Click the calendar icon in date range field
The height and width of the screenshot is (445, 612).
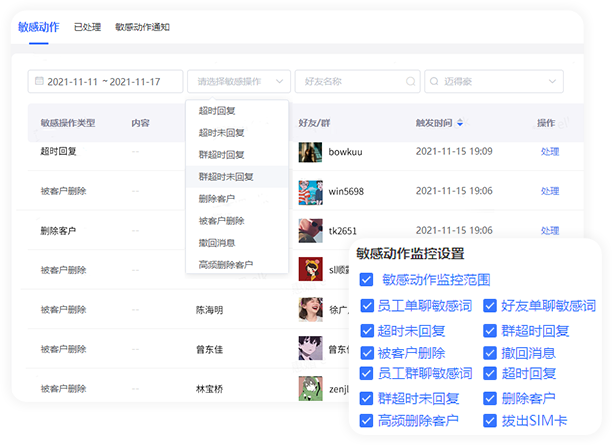pos(38,81)
